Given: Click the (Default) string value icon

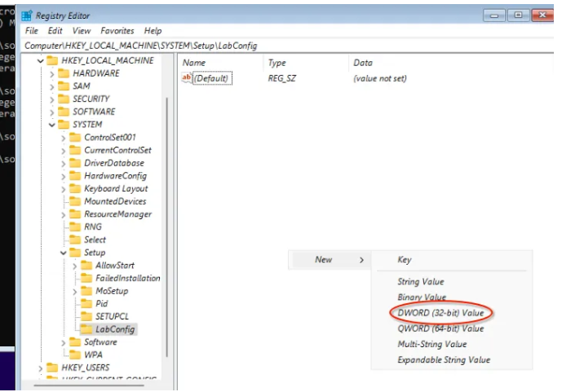Looking at the screenshot, I should tap(187, 78).
